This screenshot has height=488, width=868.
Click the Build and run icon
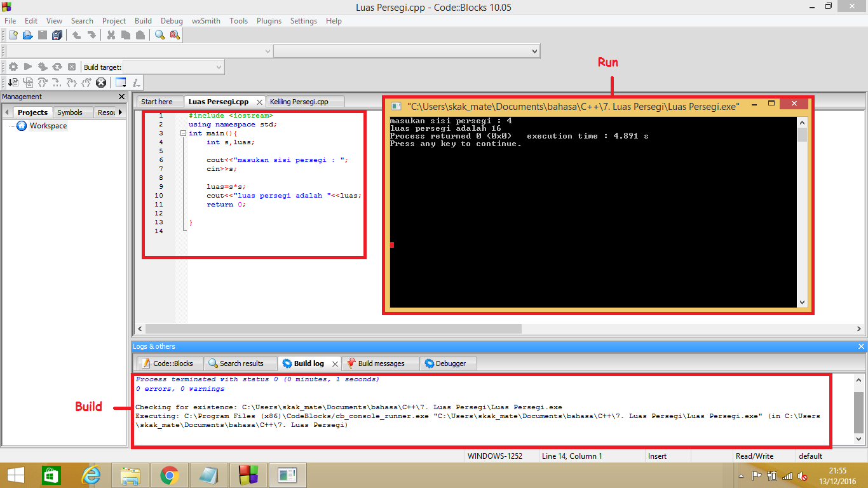(x=43, y=67)
